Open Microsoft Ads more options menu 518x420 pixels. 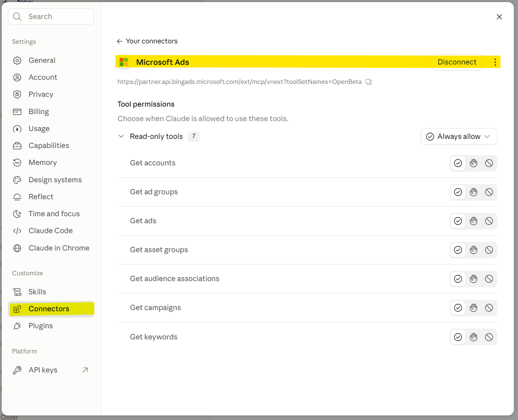495,62
